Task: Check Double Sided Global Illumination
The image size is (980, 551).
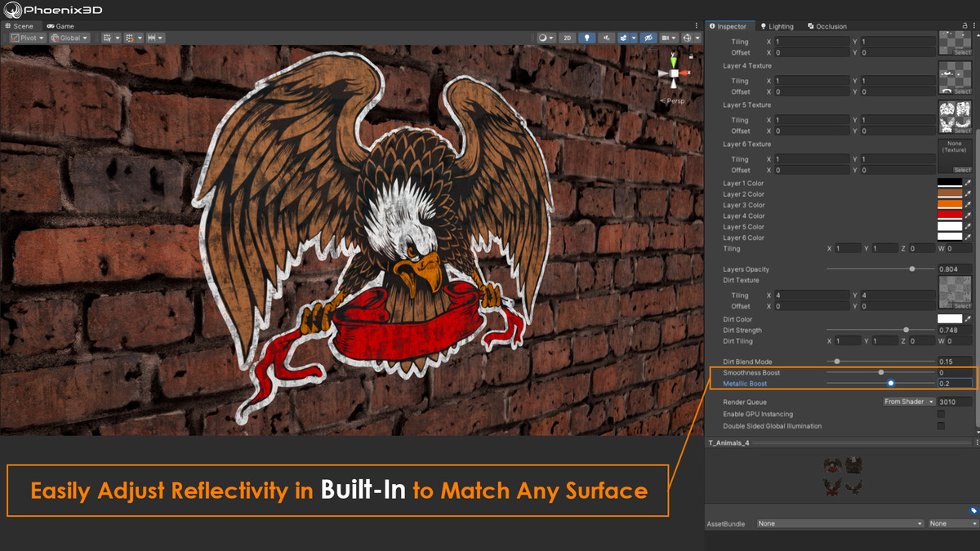Action: click(941, 426)
